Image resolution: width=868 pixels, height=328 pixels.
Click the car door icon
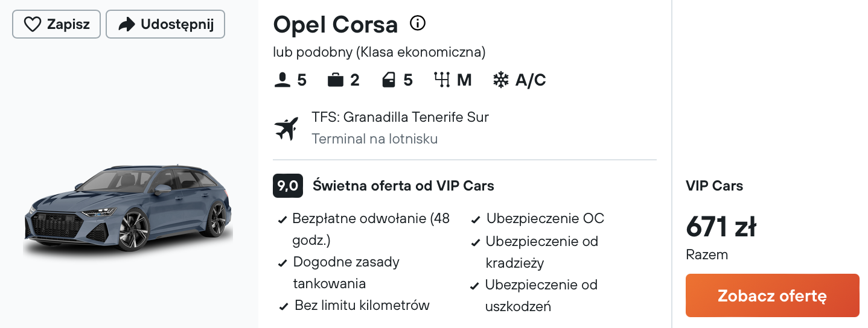tap(389, 80)
